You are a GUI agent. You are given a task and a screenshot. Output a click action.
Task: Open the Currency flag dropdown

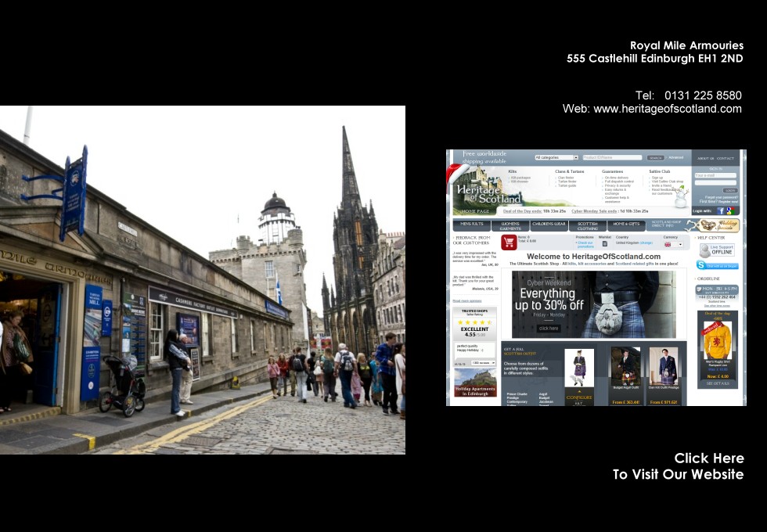point(673,244)
